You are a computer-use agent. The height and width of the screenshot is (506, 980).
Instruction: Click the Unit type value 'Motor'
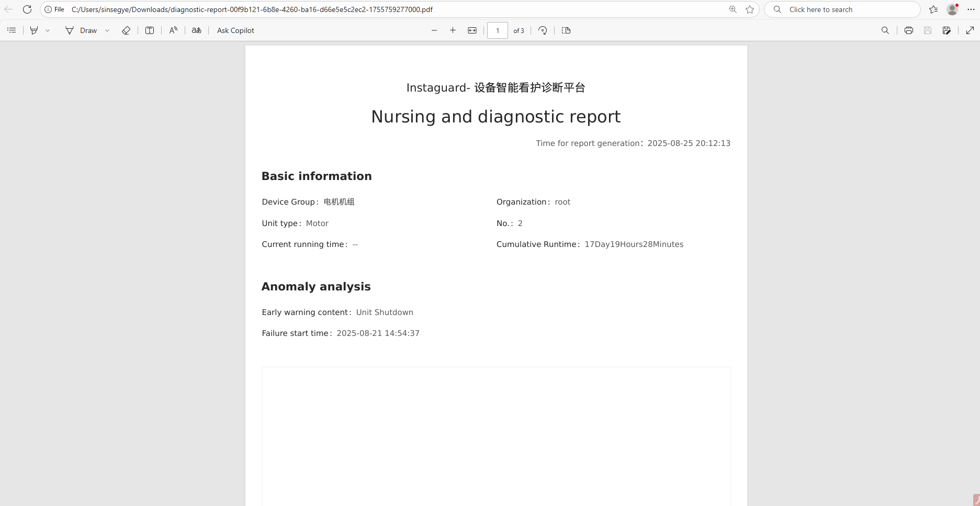coord(317,223)
